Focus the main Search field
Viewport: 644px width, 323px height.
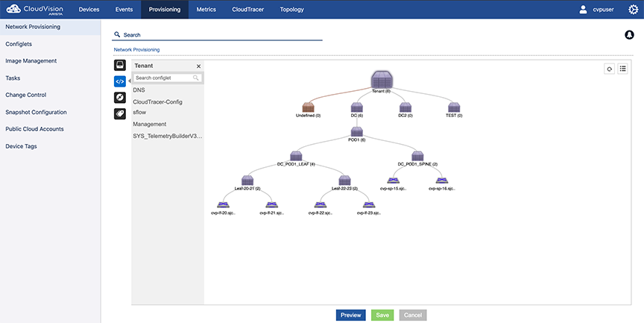(x=217, y=35)
